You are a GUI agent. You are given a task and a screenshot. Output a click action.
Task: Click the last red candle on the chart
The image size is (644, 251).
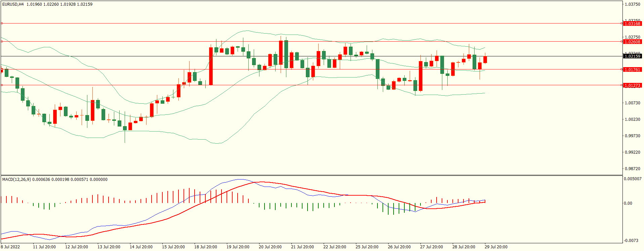tap(485, 60)
